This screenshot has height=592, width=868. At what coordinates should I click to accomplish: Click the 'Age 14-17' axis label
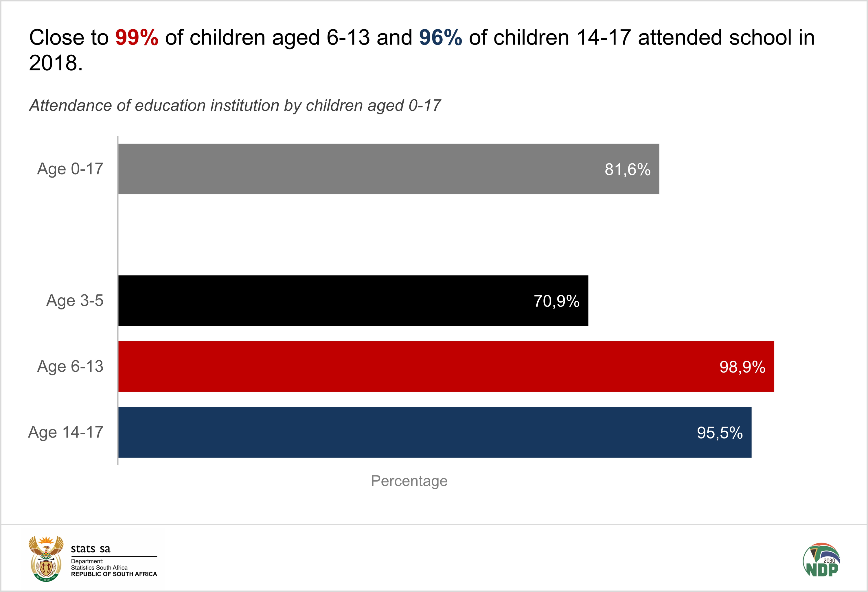click(x=66, y=432)
